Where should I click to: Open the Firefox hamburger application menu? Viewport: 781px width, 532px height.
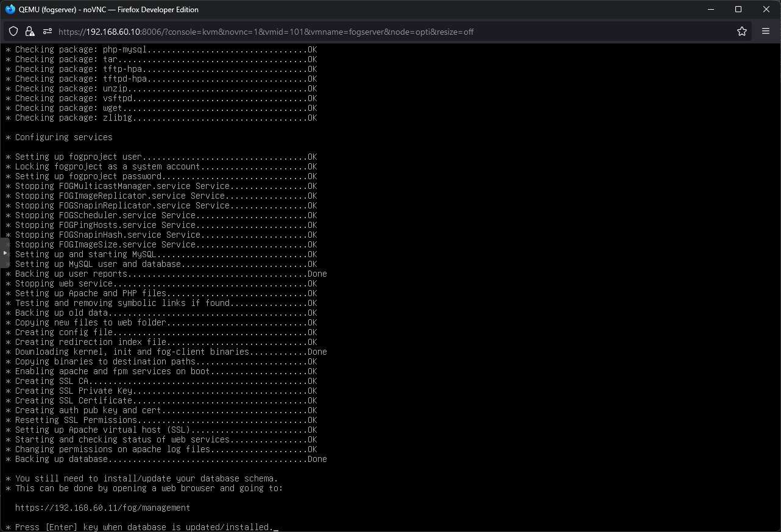coord(766,32)
